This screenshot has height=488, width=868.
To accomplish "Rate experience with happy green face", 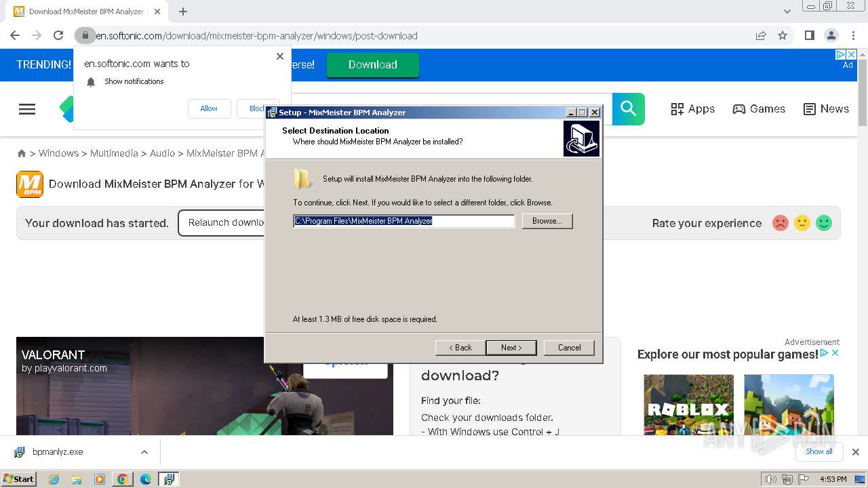I will [824, 223].
